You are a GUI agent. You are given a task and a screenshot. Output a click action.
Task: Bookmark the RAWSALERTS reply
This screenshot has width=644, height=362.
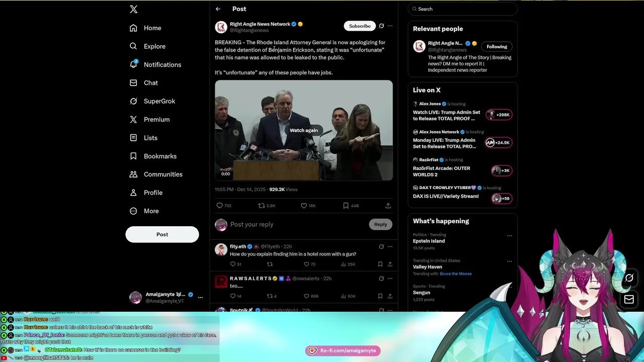tap(380, 296)
